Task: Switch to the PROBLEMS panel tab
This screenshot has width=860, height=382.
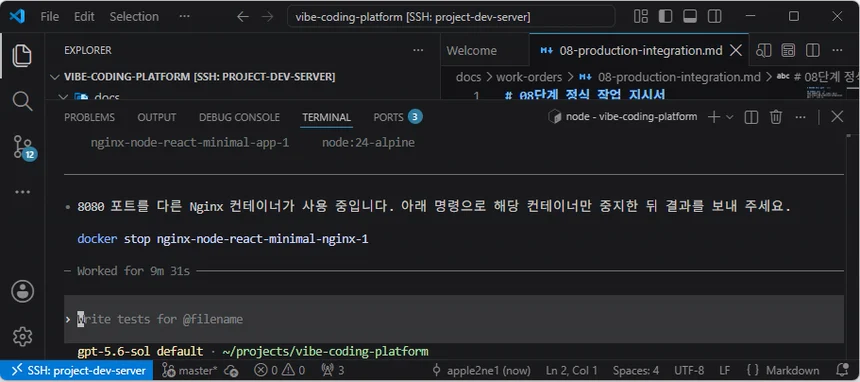Action: pos(89,117)
